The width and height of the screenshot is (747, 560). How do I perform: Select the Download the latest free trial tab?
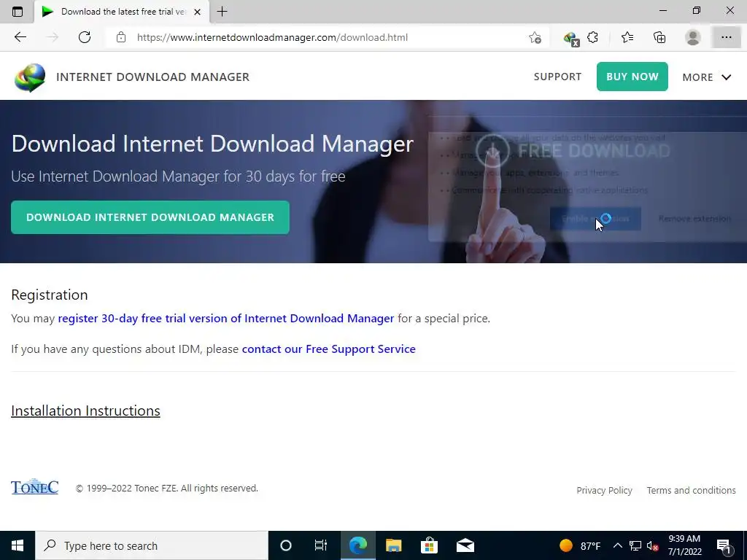[x=122, y=12]
